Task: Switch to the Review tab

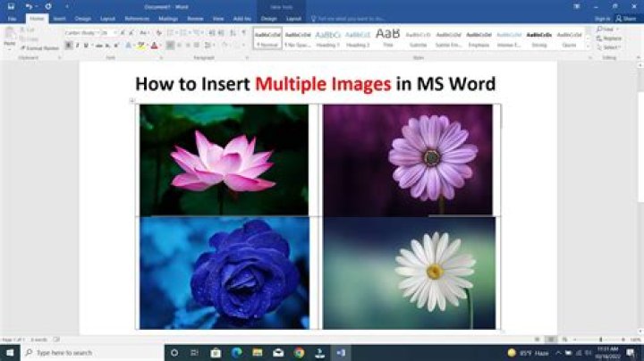Action: (195, 19)
